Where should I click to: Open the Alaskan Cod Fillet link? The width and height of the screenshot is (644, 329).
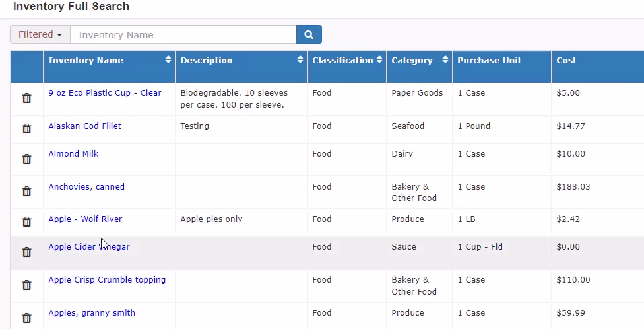pyautogui.click(x=84, y=126)
